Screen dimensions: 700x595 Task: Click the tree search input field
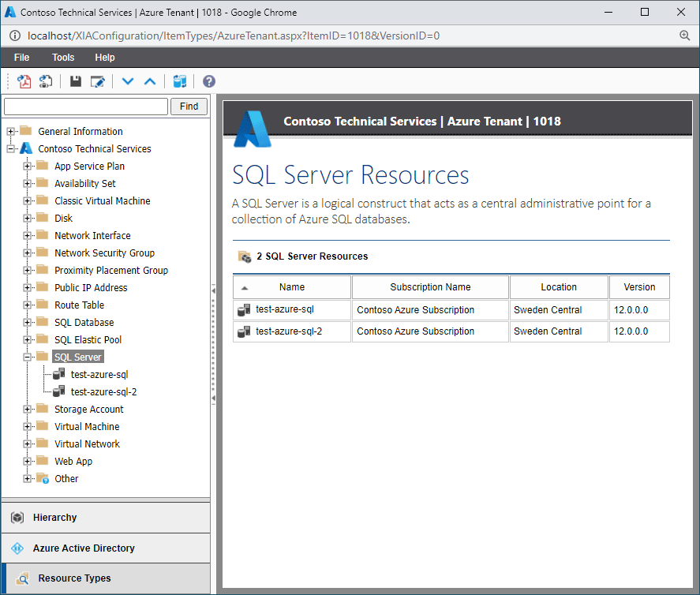click(86, 107)
